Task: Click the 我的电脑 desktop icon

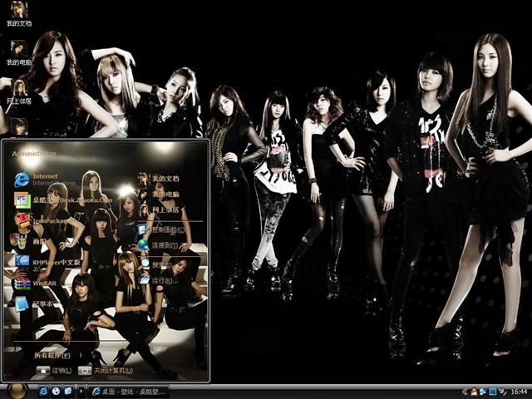Action: [x=19, y=53]
